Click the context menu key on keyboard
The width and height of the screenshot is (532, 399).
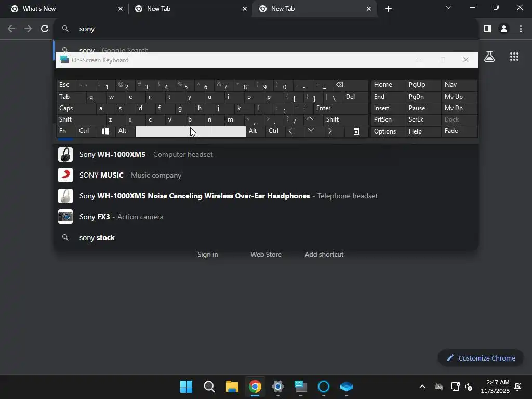point(356,131)
